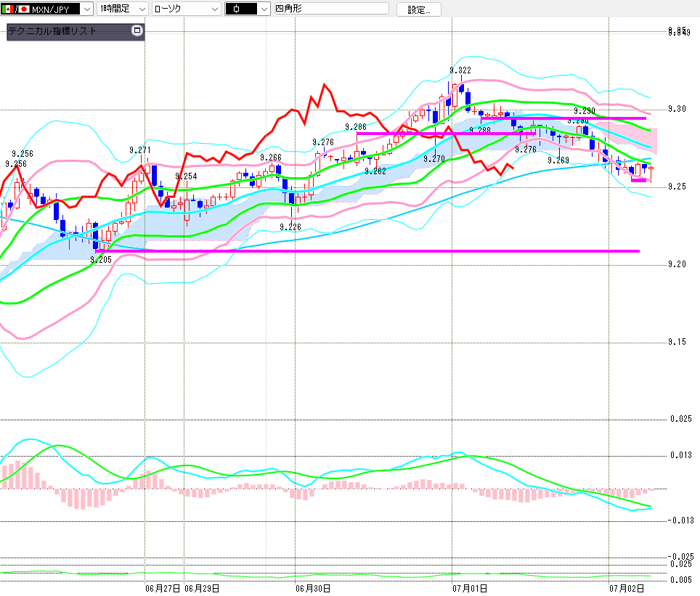Click the 07月02日 date marker
Image resolution: width=700 pixels, height=596 pixels.
pyautogui.click(x=627, y=589)
